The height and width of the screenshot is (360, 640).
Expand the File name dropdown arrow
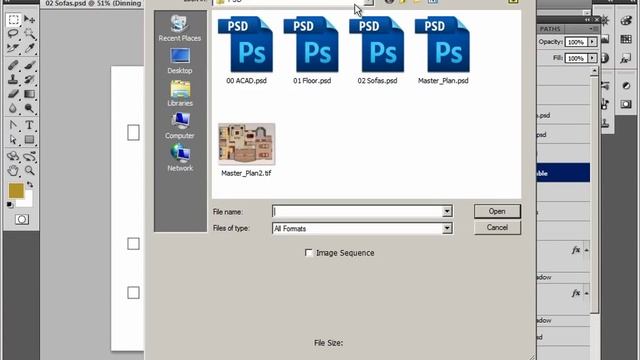(447, 211)
